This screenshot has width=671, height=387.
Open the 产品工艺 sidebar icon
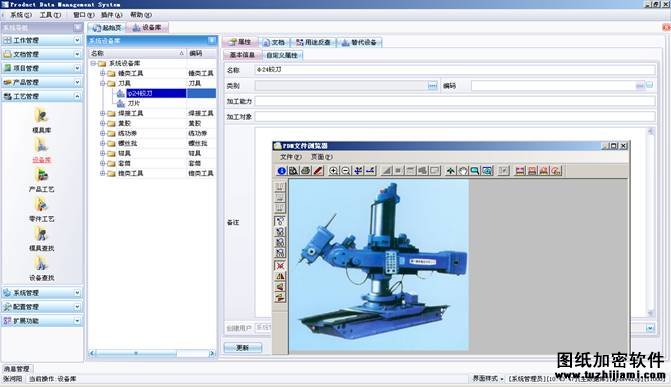point(41,175)
